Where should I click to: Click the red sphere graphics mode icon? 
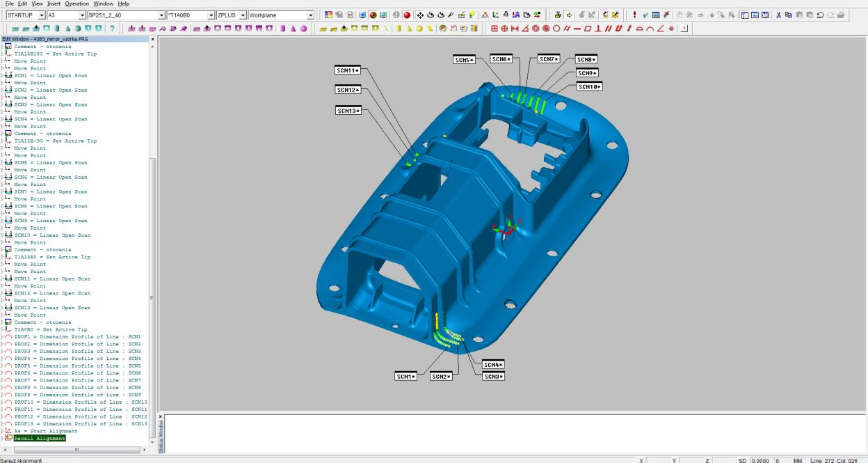(x=406, y=15)
